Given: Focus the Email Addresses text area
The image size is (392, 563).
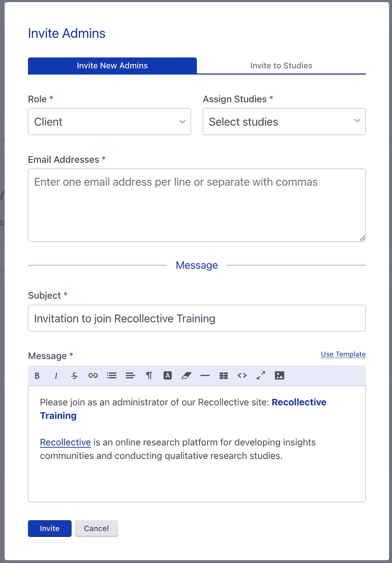Looking at the screenshot, I should [x=197, y=205].
